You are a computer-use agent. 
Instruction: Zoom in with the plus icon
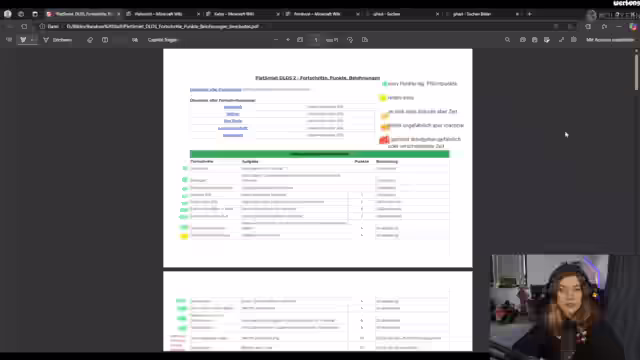288,40
